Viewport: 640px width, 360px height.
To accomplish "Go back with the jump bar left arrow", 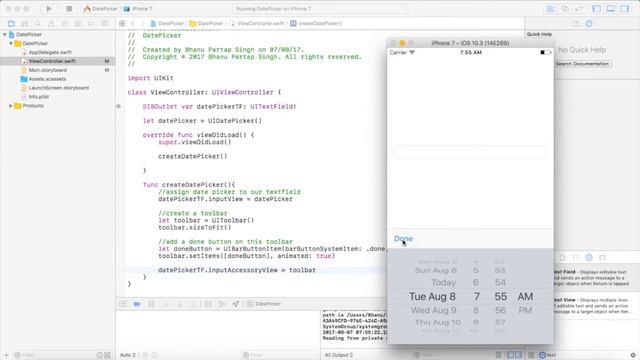I will tap(133, 24).
